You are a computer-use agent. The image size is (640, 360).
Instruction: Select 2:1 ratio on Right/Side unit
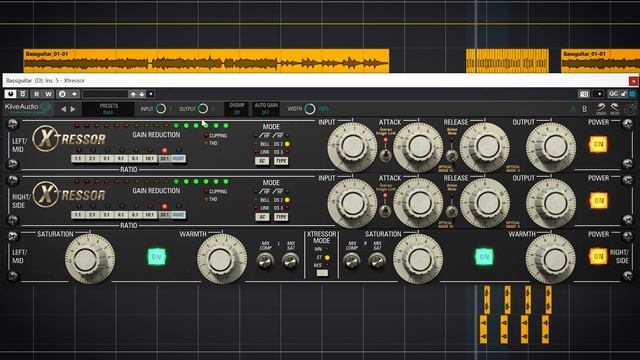pyautogui.click(x=92, y=215)
